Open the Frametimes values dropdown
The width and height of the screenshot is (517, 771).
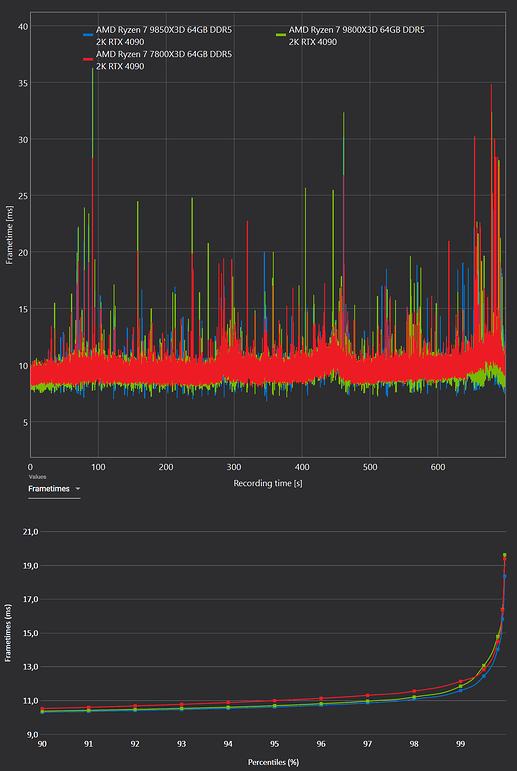click(54, 489)
